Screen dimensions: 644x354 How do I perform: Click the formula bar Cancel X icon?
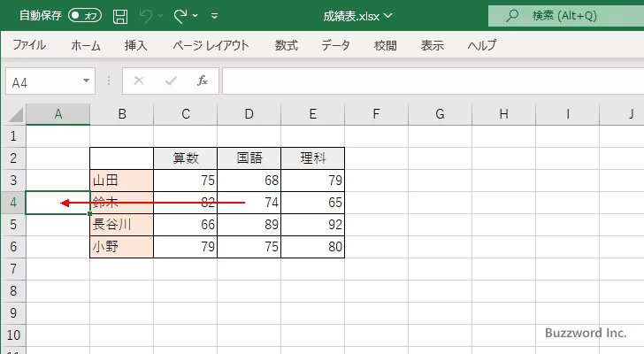(139, 81)
